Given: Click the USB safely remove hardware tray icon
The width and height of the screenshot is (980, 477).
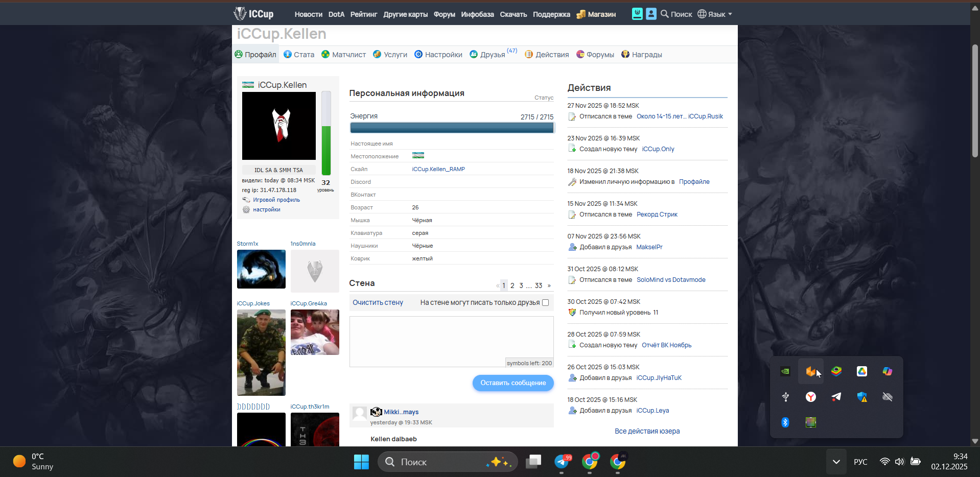Looking at the screenshot, I should [785, 397].
